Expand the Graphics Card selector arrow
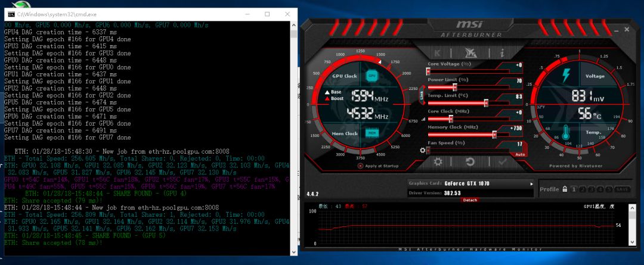Viewport: 644px width, 265px height. tap(531, 184)
